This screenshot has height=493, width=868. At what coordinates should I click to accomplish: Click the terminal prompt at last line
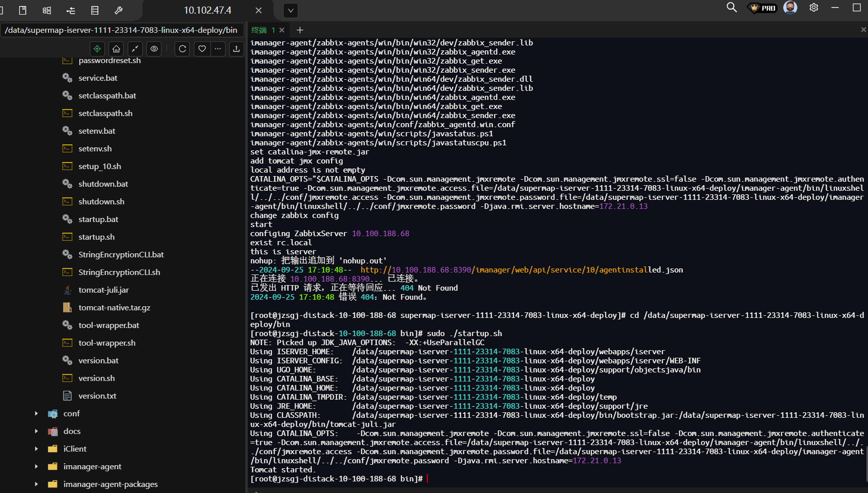pos(337,479)
